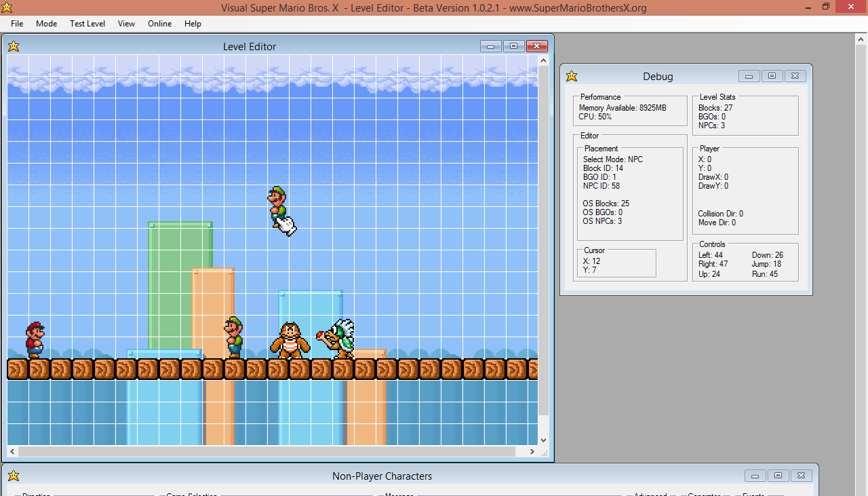The height and width of the screenshot is (496, 868).
Task: Click the "Left: 44" control value
Action: [x=711, y=255]
